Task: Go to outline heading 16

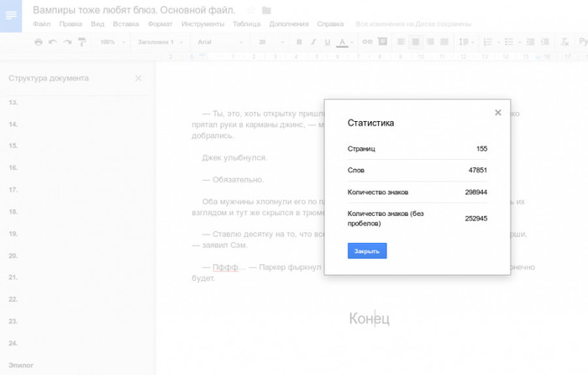Action: pyautogui.click(x=13, y=168)
